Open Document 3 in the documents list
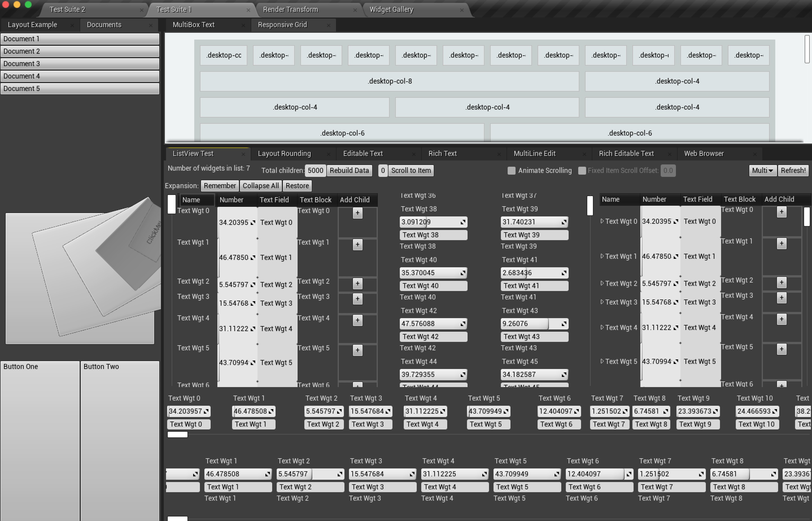The height and width of the screenshot is (521, 812). click(80, 64)
